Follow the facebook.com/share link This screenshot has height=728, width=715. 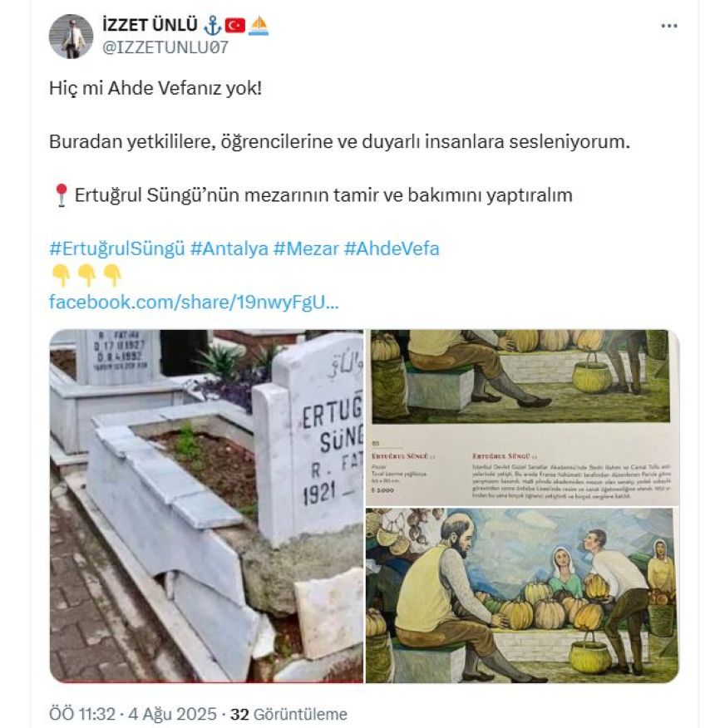click(x=195, y=303)
